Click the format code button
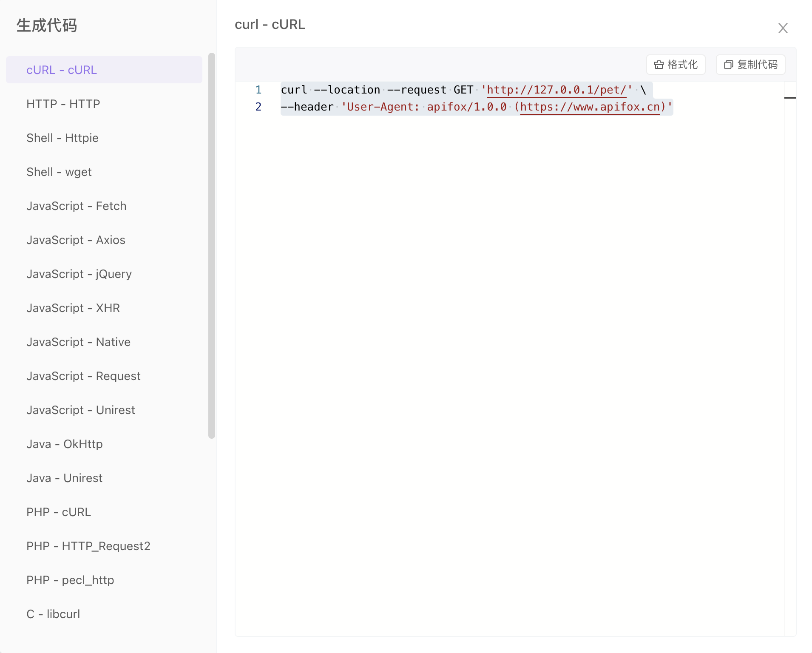Screen dimensions: 812x653 676,65
